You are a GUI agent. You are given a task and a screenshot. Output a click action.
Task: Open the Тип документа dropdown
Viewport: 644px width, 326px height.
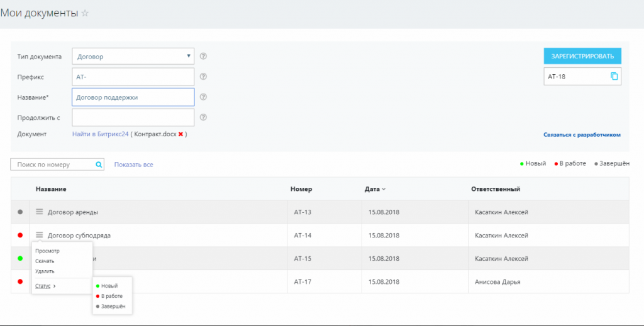(133, 56)
